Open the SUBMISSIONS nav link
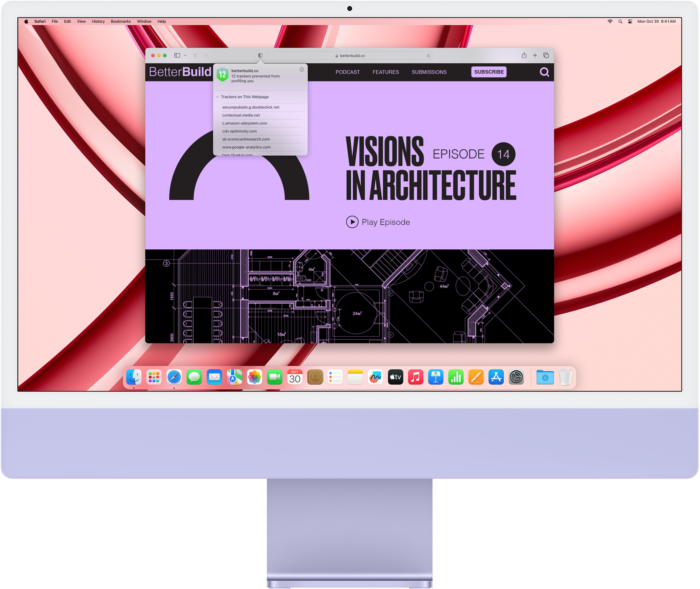This screenshot has width=700, height=589. point(429,72)
